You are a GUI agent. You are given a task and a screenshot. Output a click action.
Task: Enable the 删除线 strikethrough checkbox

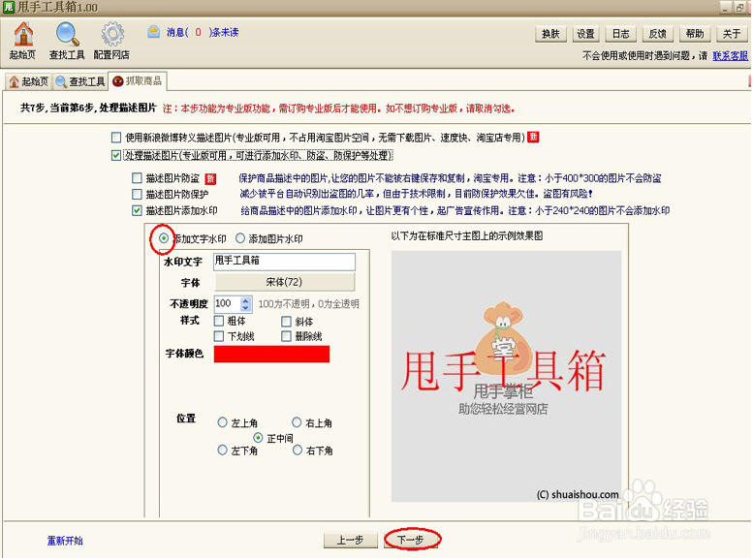[x=286, y=336]
